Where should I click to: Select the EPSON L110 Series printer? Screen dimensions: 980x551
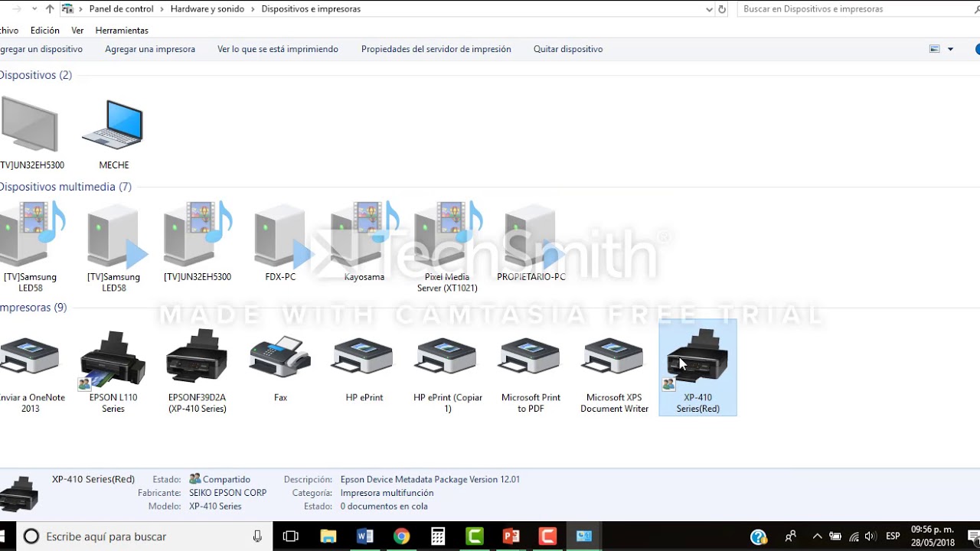coord(113,371)
